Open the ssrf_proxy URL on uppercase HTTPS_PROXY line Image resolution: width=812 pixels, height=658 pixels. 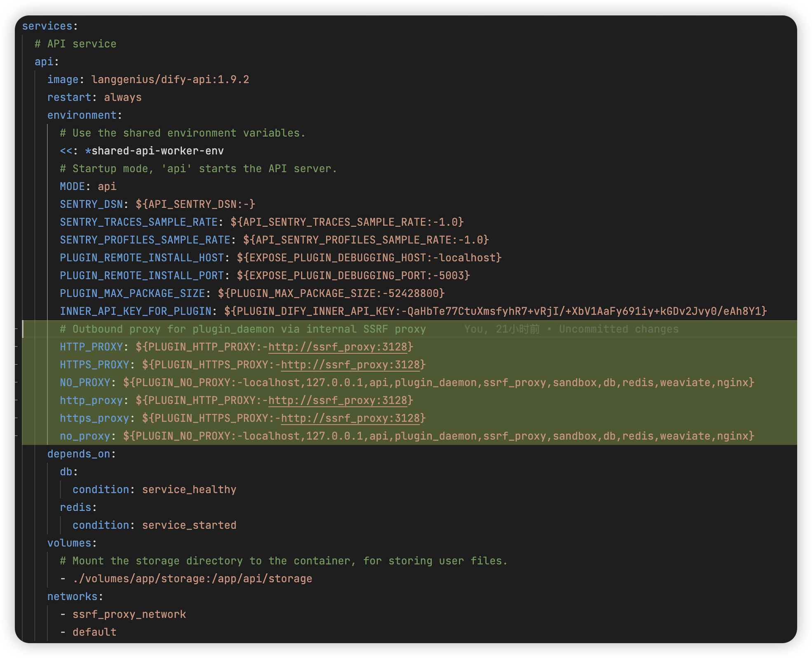pos(350,365)
